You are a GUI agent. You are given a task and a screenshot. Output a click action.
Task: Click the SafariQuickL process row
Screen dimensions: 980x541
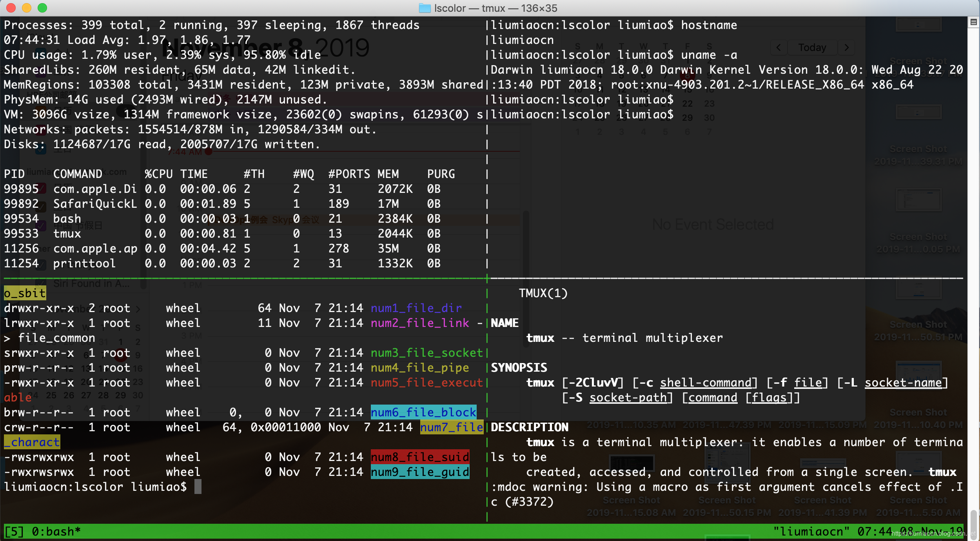click(95, 204)
